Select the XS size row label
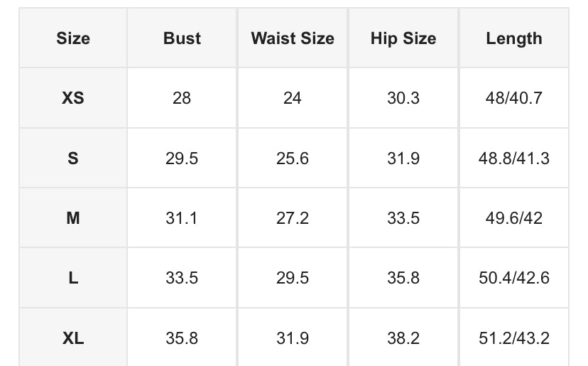 pyautogui.click(x=73, y=98)
